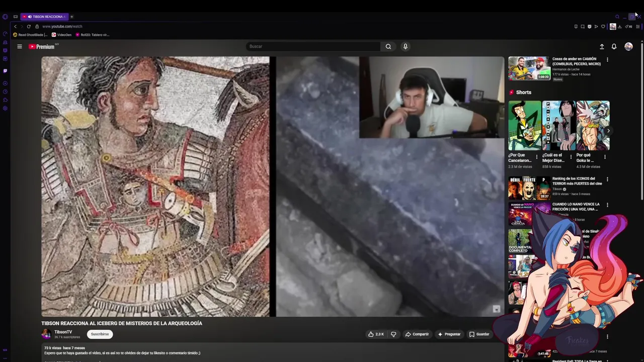This screenshot has width=644, height=362.
Task: Like the video showing 2.3 K
Action: [x=376, y=334]
